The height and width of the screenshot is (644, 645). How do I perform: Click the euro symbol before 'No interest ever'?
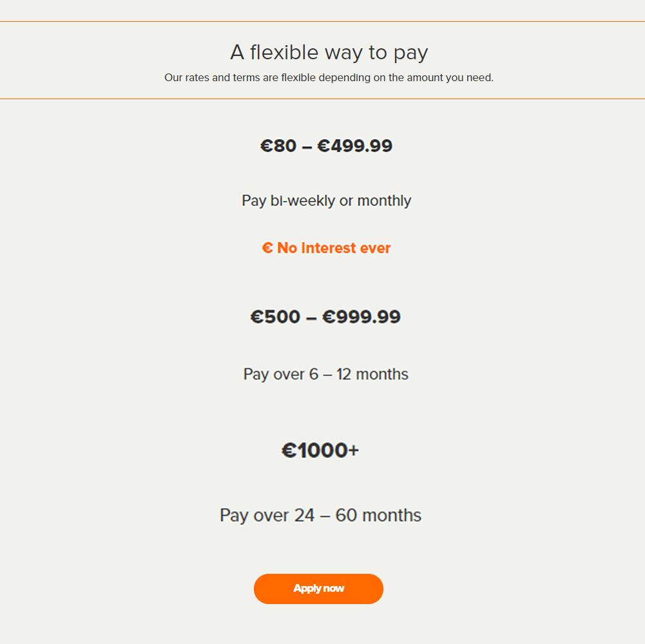coord(267,248)
